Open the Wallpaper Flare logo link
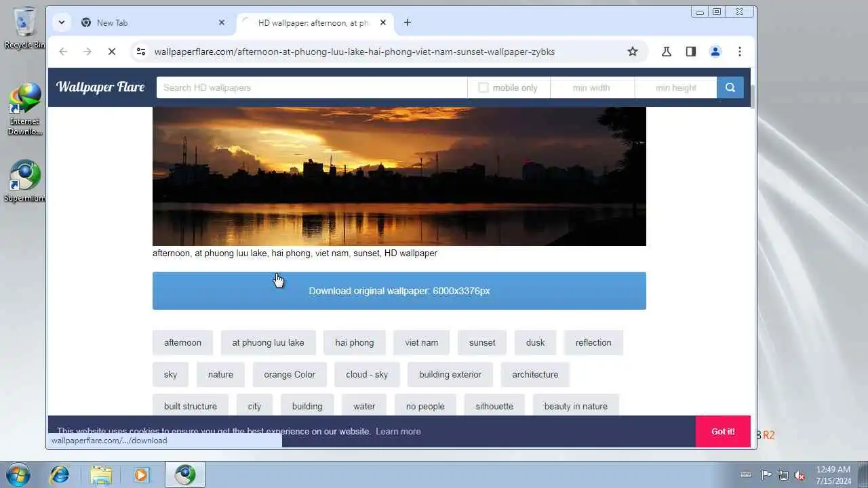This screenshot has height=488, width=868. click(100, 87)
